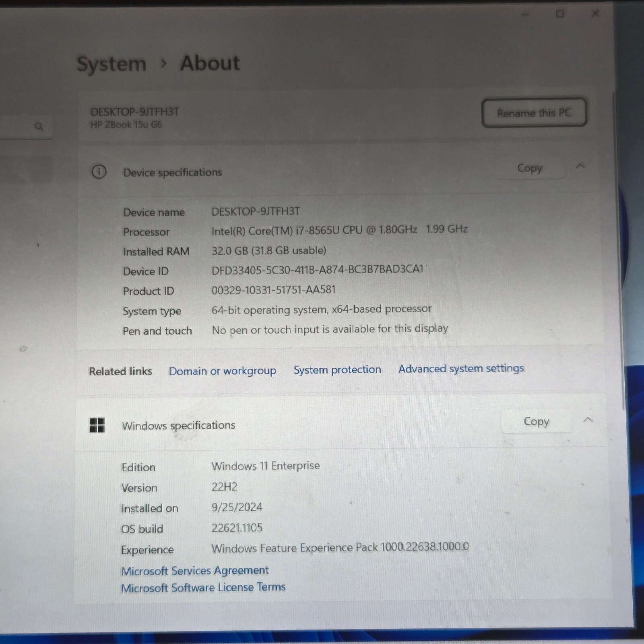Select the Device ID value DFD33405-5C30-411B-A874-BC3B7BAD3CA1

point(318,269)
